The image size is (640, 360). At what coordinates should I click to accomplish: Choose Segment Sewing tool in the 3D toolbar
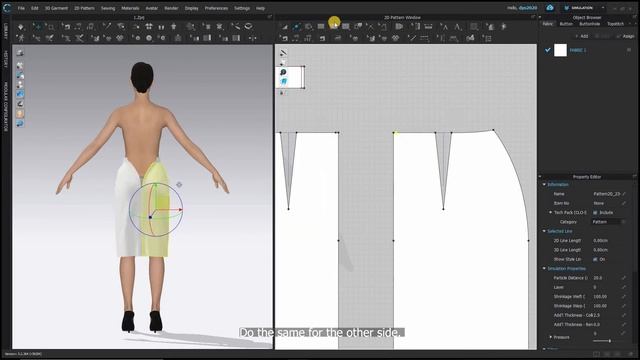click(x=78, y=27)
